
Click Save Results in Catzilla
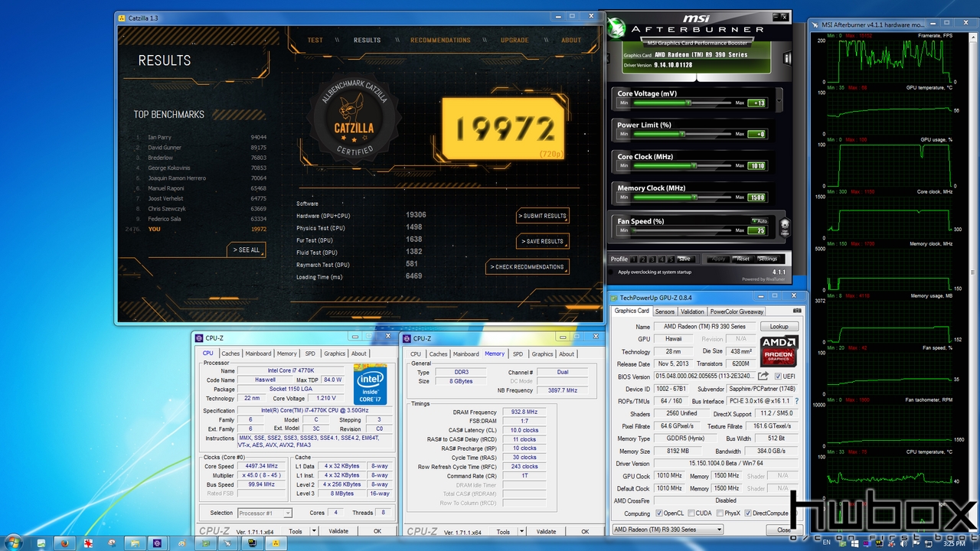click(543, 241)
